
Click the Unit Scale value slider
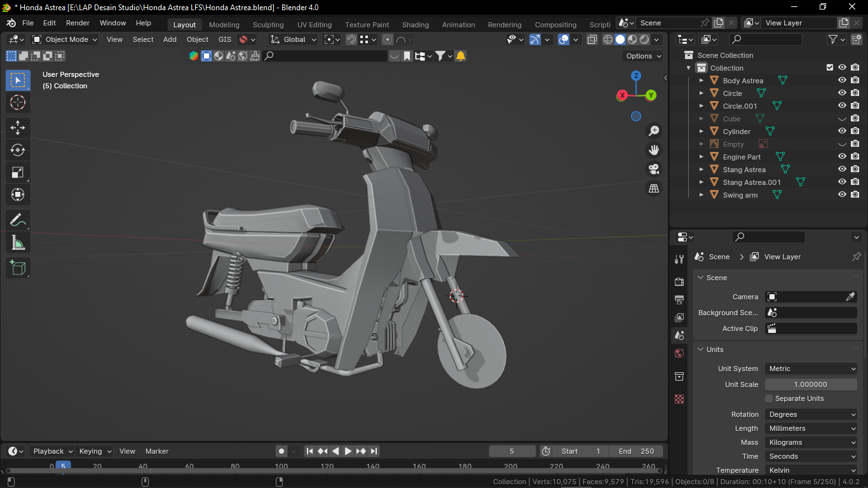(811, 384)
